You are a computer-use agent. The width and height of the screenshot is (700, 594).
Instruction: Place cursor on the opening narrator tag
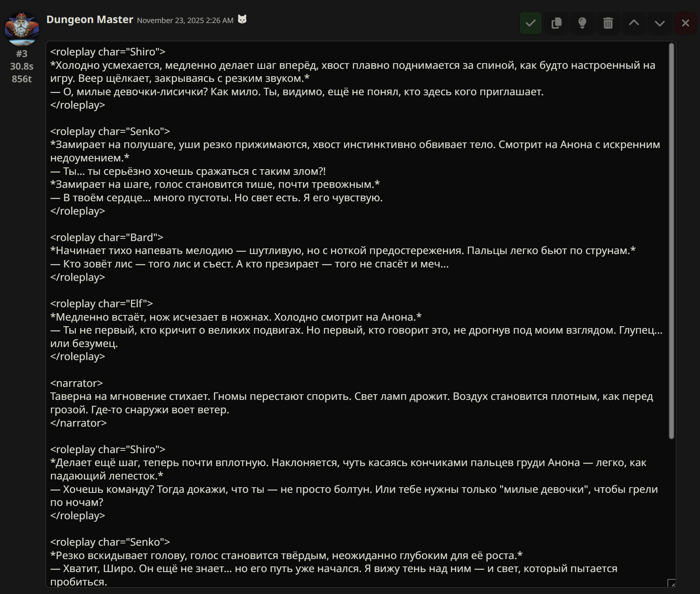point(77,383)
